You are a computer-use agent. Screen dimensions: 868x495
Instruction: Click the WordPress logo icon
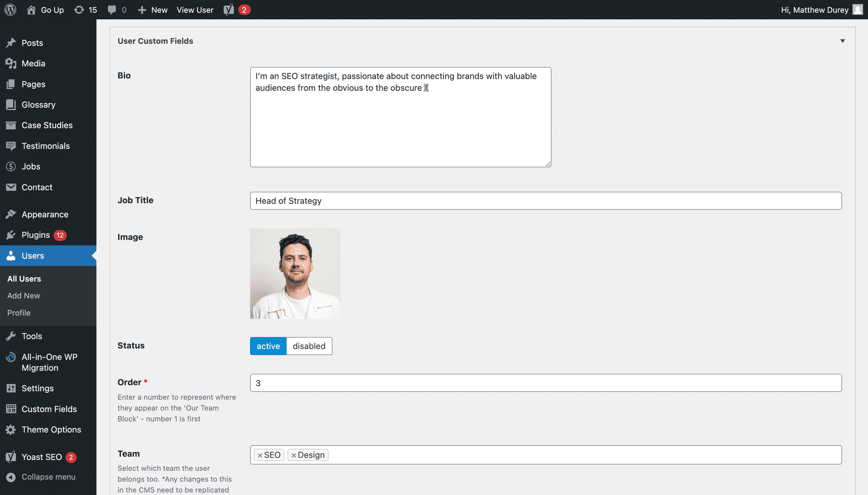[x=10, y=9]
